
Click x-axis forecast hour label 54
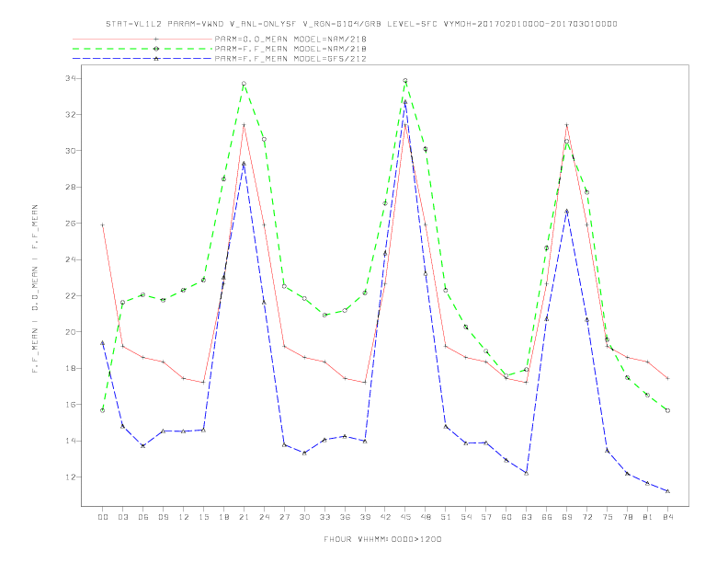pos(466,517)
